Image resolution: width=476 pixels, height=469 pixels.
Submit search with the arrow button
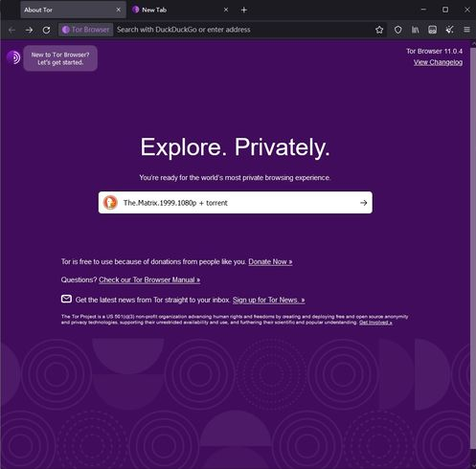point(363,203)
